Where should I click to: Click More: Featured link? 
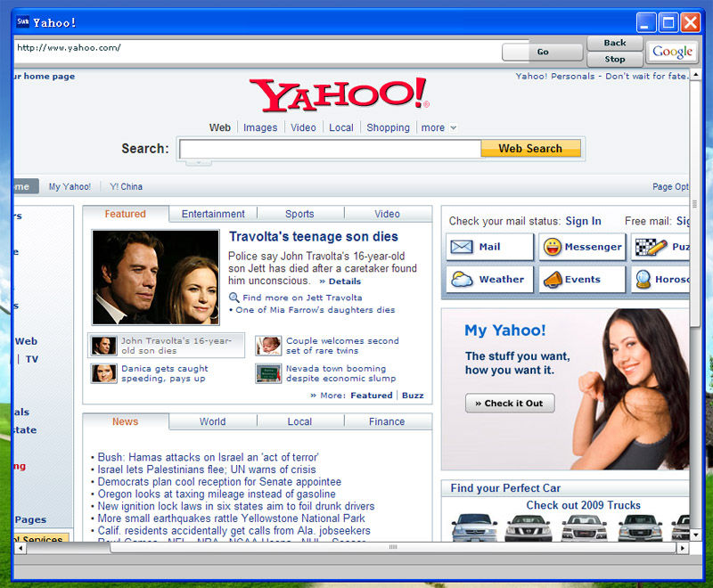(x=372, y=396)
